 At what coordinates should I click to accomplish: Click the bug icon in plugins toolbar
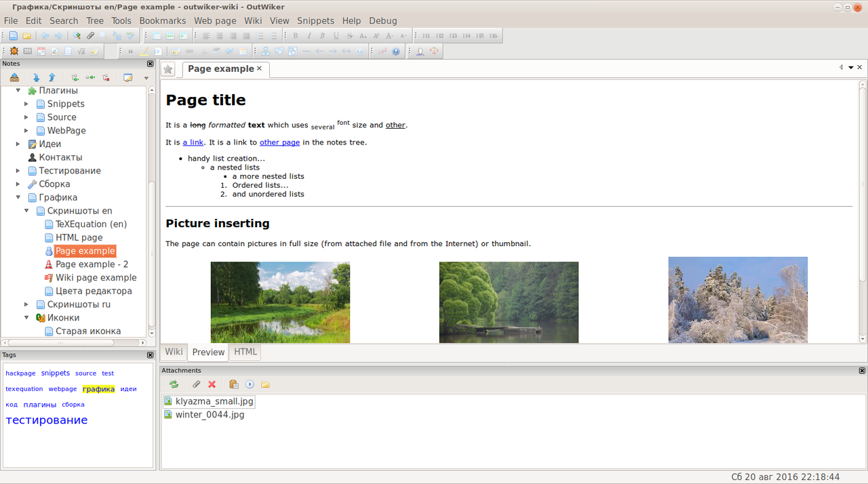pyautogui.click(x=14, y=51)
